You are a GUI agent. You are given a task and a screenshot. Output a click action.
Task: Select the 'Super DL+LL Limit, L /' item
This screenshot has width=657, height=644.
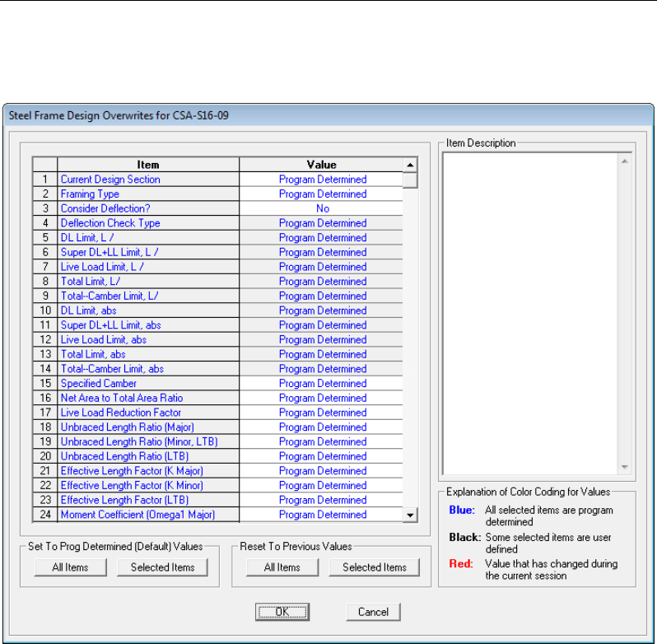point(148,252)
